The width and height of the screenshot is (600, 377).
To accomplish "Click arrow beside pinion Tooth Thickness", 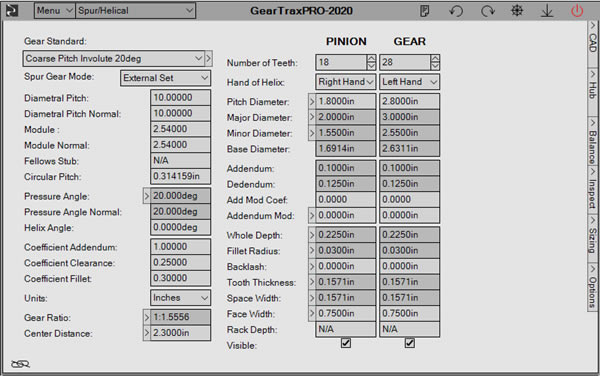I will click(312, 282).
